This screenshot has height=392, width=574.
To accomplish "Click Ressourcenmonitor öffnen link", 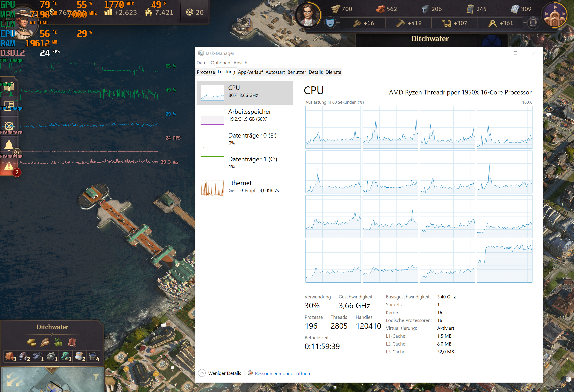I will coord(282,373).
